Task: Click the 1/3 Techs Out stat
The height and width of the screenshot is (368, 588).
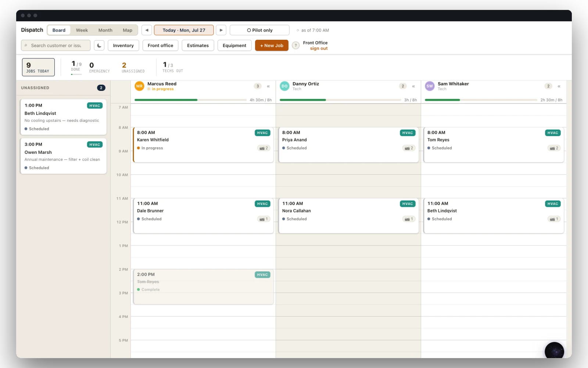Action: tap(173, 67)
